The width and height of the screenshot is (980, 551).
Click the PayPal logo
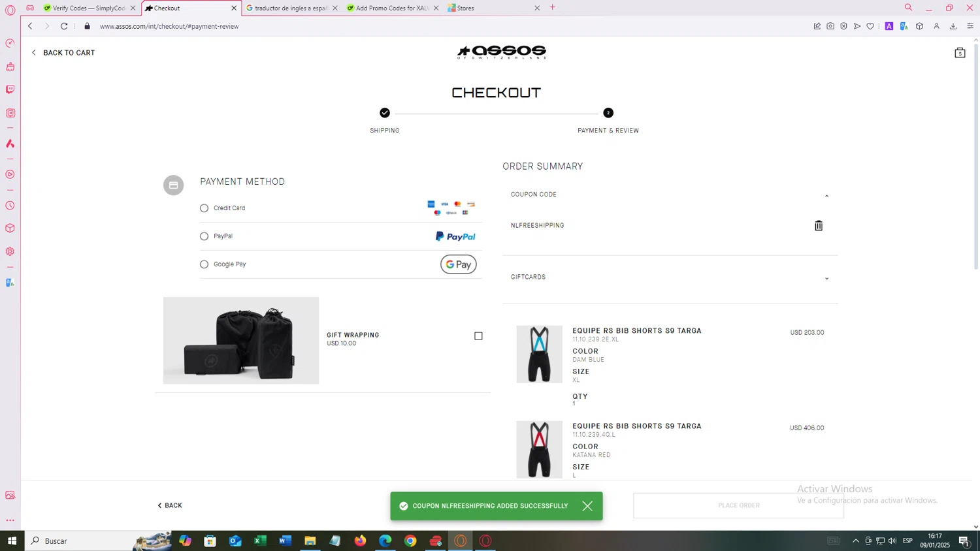tap(455, 236)
